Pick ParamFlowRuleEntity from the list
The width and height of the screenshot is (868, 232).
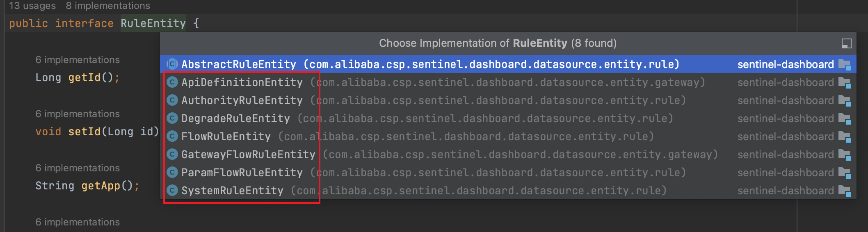(x=508, y=173)
